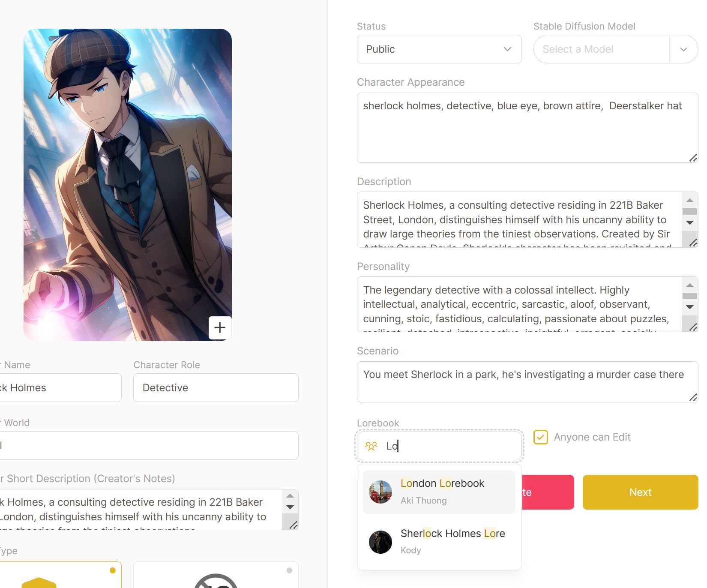The width and height of the screenshot is (707, 588).
Task: Toggle the Anyone can Edit checkbox
Action: click(x=541, y=437)
